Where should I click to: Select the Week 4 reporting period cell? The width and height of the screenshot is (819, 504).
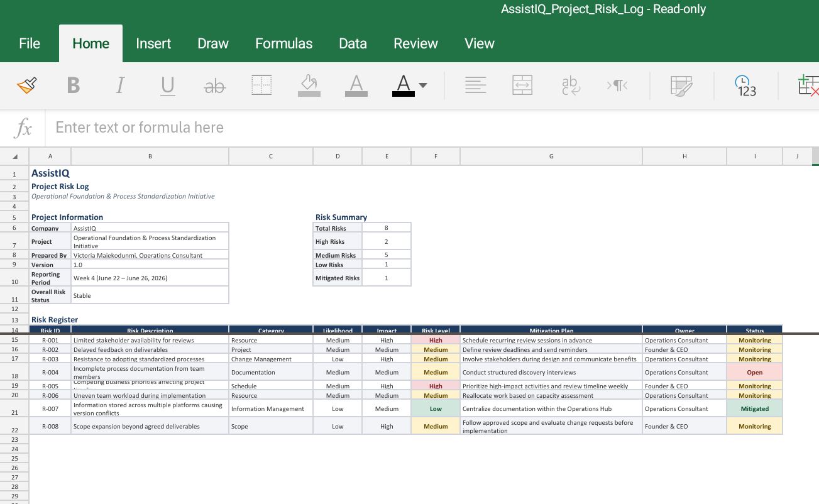click(x=150, y=278)
